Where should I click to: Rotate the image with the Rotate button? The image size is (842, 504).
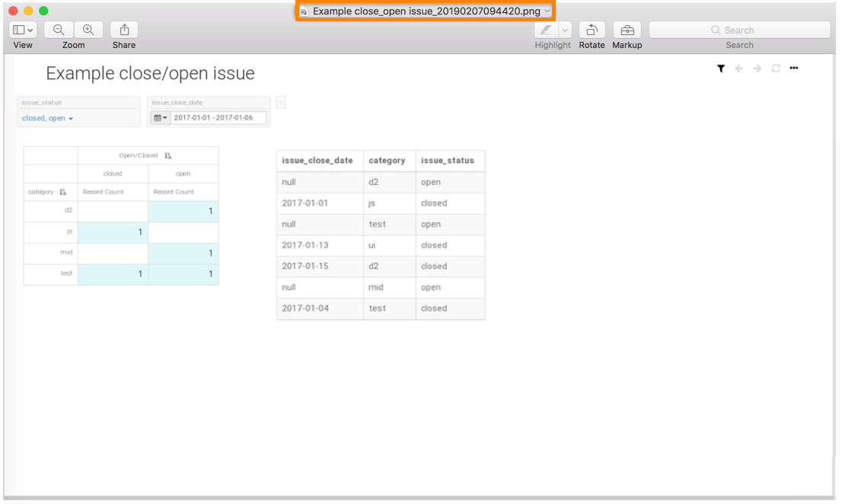(x=592, y=30)
